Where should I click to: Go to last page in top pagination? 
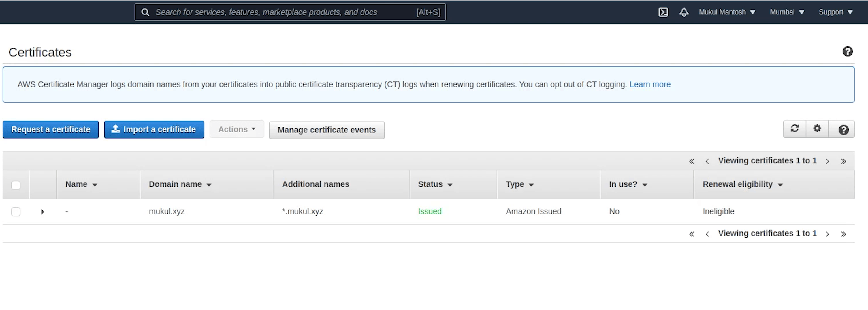tap(843, 161)
